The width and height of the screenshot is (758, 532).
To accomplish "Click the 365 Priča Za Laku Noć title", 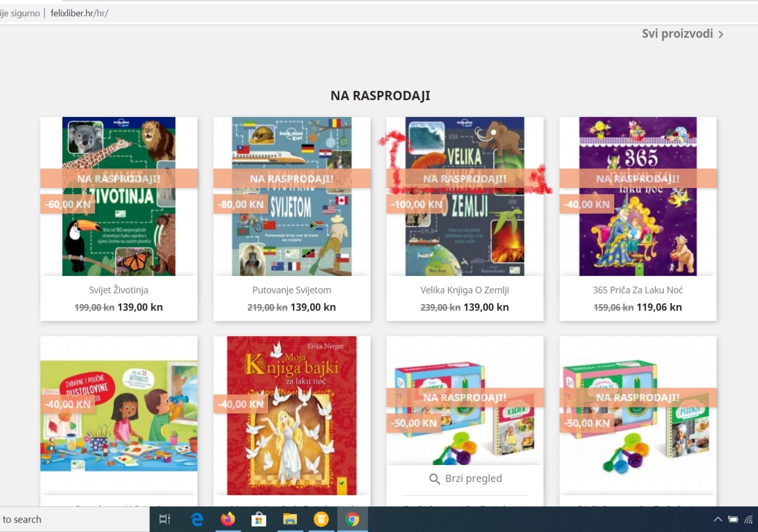I will [x=638, y=290].
